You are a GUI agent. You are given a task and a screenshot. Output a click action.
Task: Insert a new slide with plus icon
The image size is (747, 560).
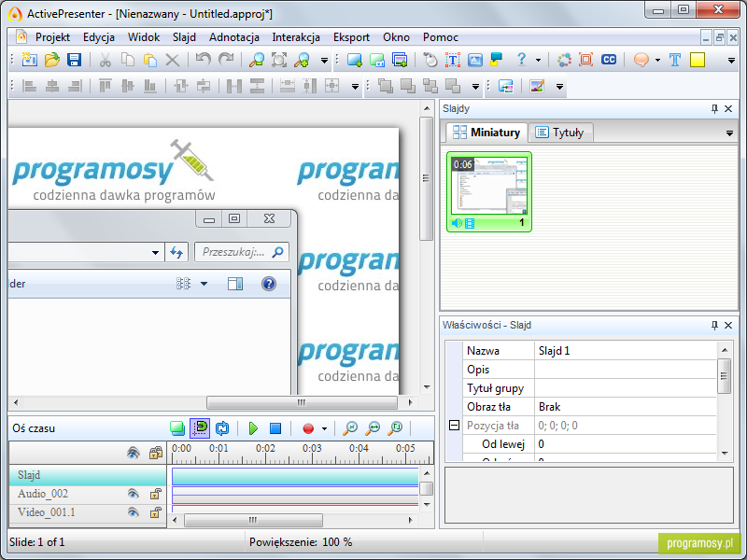click(x=355, y=60)
